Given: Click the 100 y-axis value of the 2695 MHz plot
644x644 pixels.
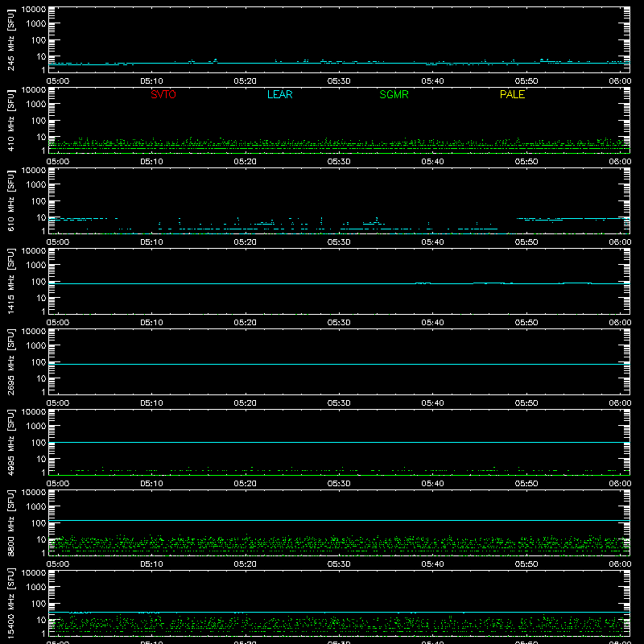Looking at the screenshot, I should point(39,362).
